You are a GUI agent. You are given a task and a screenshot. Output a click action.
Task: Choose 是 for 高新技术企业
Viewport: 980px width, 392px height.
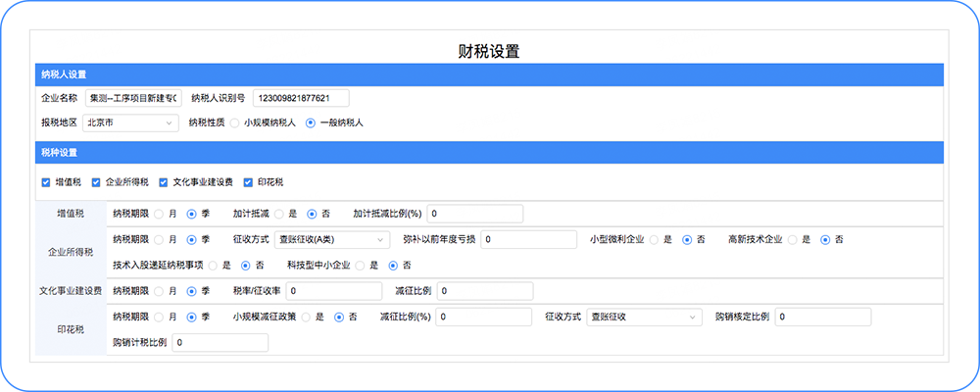click(x=793, y=239)
